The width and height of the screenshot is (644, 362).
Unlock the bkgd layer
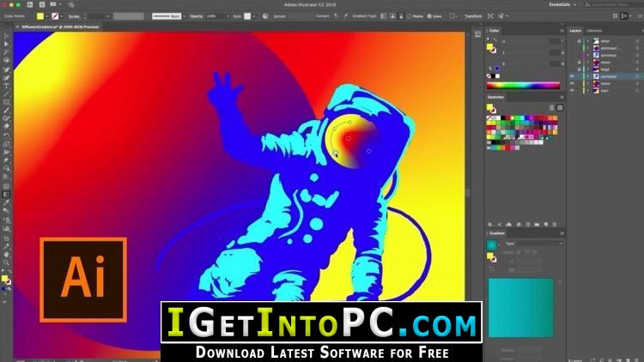[x=579, y=69]
